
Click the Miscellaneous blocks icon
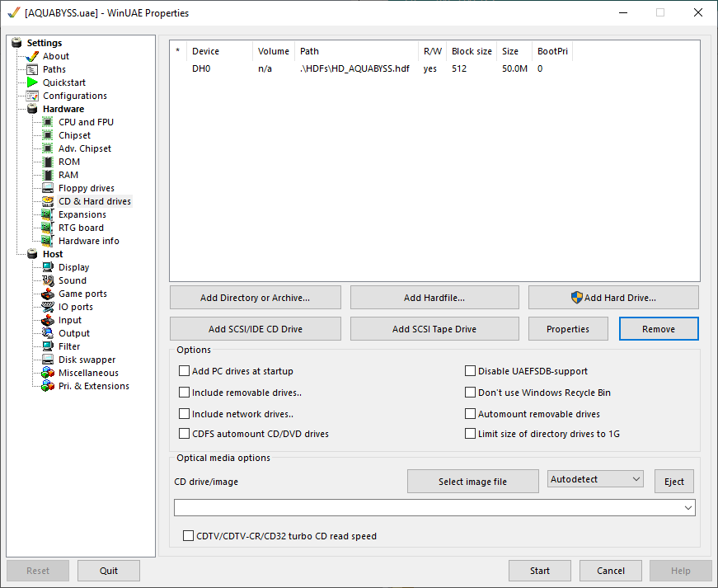tap(48, 373)
